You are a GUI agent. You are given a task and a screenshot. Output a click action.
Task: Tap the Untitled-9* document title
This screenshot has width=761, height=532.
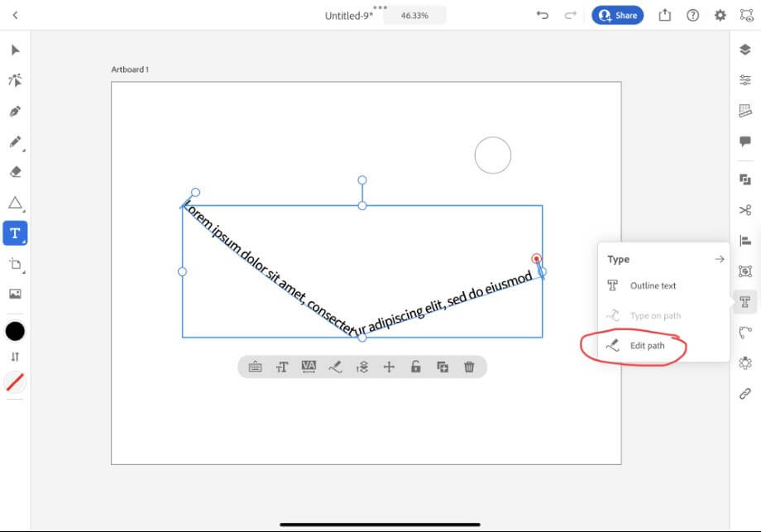click(x=349, y=16)
